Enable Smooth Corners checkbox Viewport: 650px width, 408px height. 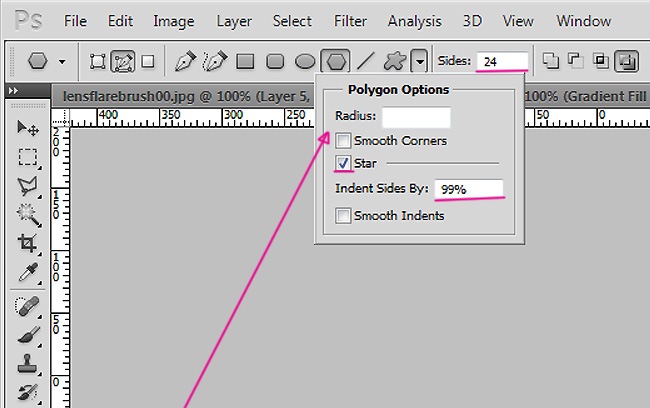click(x=343, y=141)
